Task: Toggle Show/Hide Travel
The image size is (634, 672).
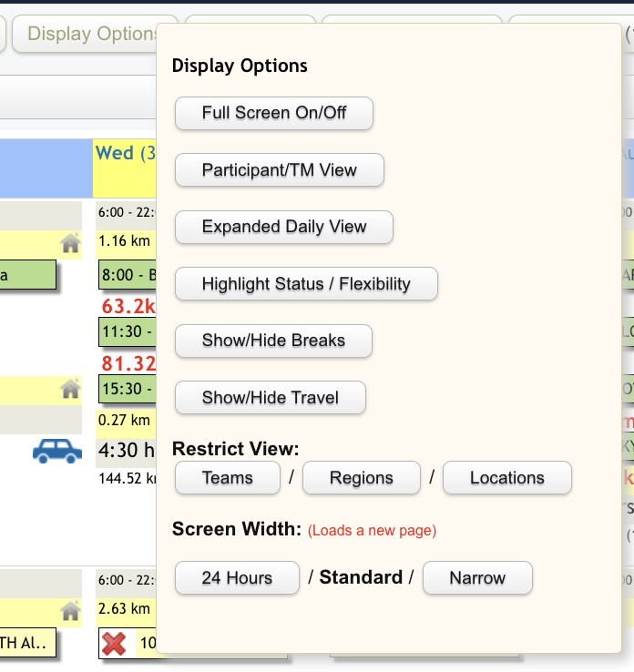Action: click(x=270, y=398)
